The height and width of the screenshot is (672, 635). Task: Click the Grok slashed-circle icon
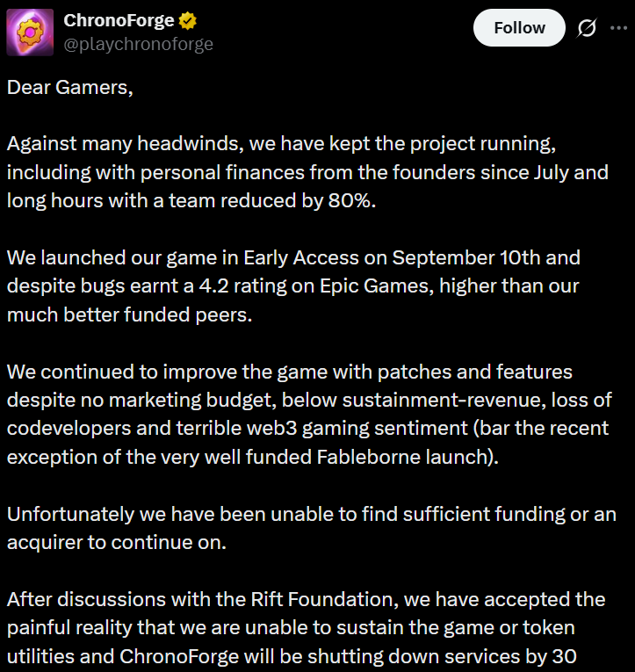586,28
